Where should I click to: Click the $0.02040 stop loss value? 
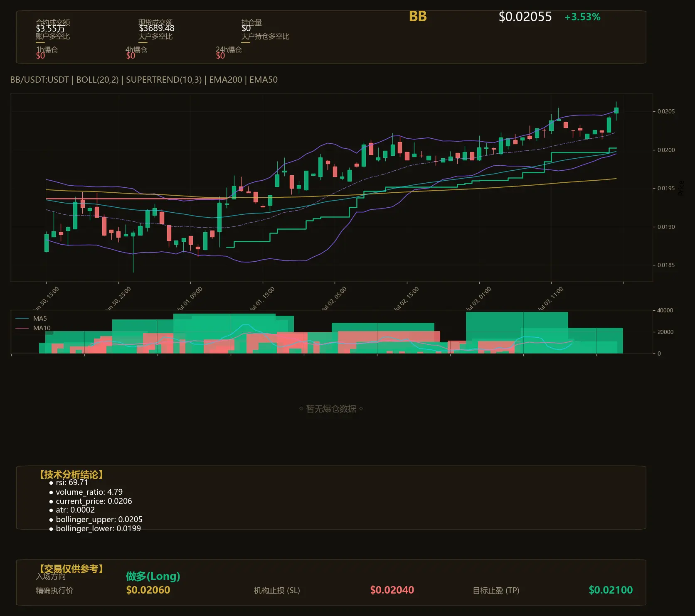392,590
